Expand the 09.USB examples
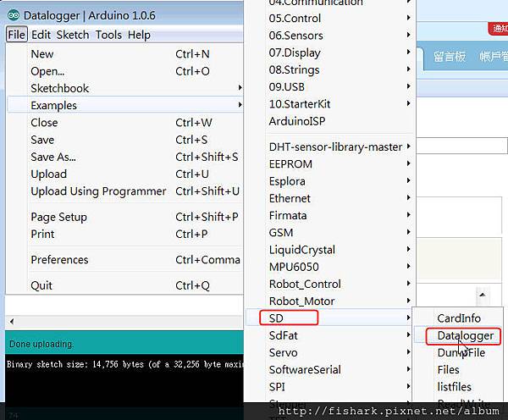This screenshot has width=508, height=420. coord(330,87)
